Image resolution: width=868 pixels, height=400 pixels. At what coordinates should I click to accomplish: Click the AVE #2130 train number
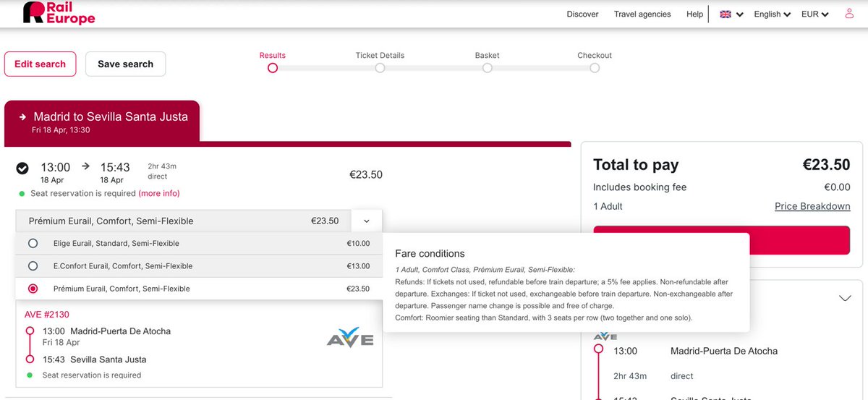click(x=47, y=315)
